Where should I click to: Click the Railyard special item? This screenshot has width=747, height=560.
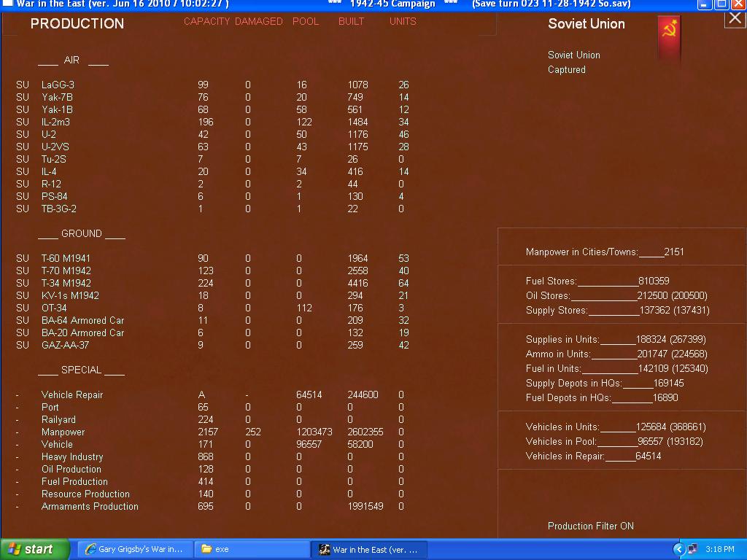pos(58,419)
